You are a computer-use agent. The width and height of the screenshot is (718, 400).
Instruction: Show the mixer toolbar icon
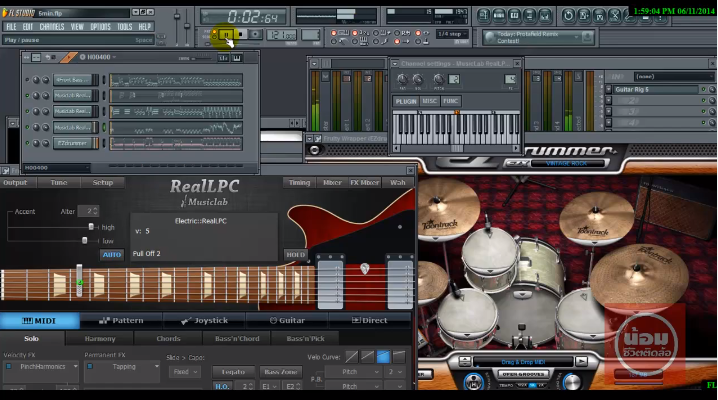pos(545,16)
